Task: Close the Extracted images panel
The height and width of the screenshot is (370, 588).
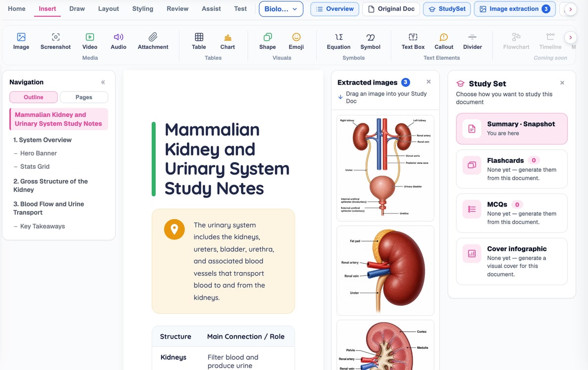Action: point(429,82)
